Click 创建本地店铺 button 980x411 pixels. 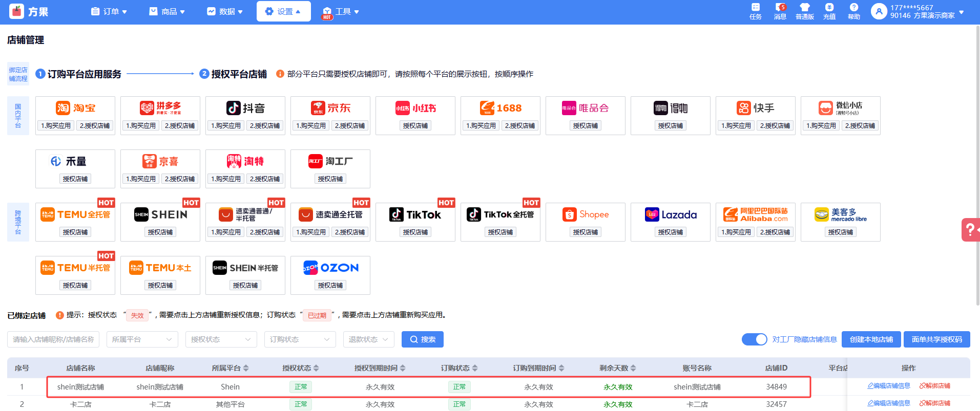pyautogui.click(x=871, y=339)
